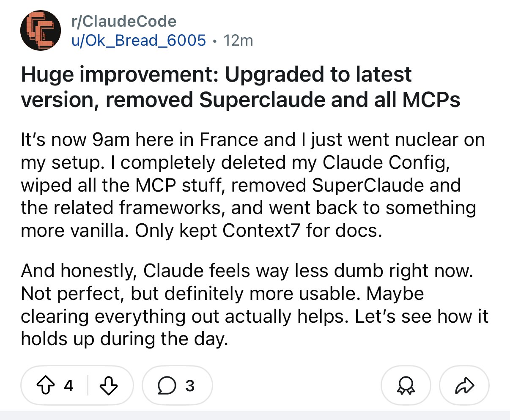
Task: Tap the curved share arrow at bottom right
Action: pos(464,385)
